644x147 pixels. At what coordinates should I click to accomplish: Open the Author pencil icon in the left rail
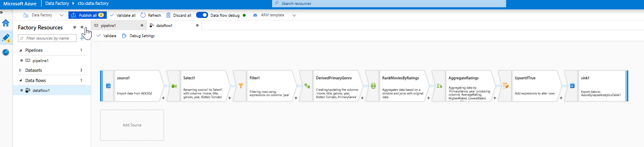[6, 38]
